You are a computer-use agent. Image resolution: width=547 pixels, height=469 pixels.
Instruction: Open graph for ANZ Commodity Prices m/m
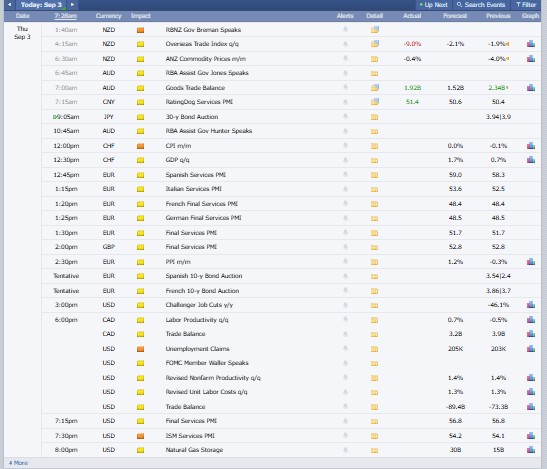click(x=531, y=59)
